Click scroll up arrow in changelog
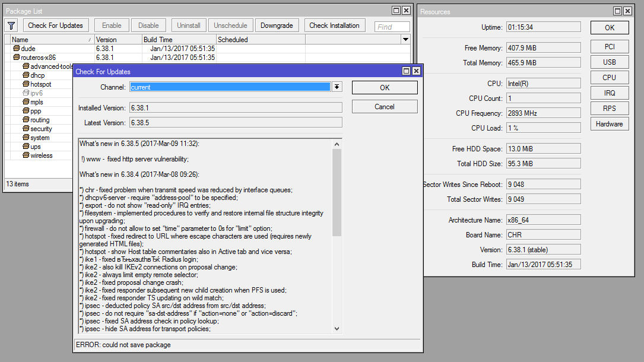Image resolution: width=644 pixels, height=362 pixels. tap(337, 144)
